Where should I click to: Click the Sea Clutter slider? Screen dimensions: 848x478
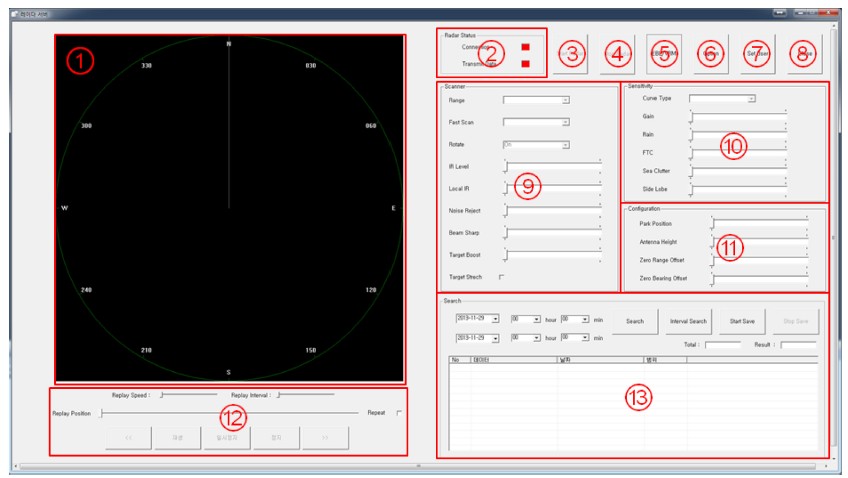click(x=738, y=171)
